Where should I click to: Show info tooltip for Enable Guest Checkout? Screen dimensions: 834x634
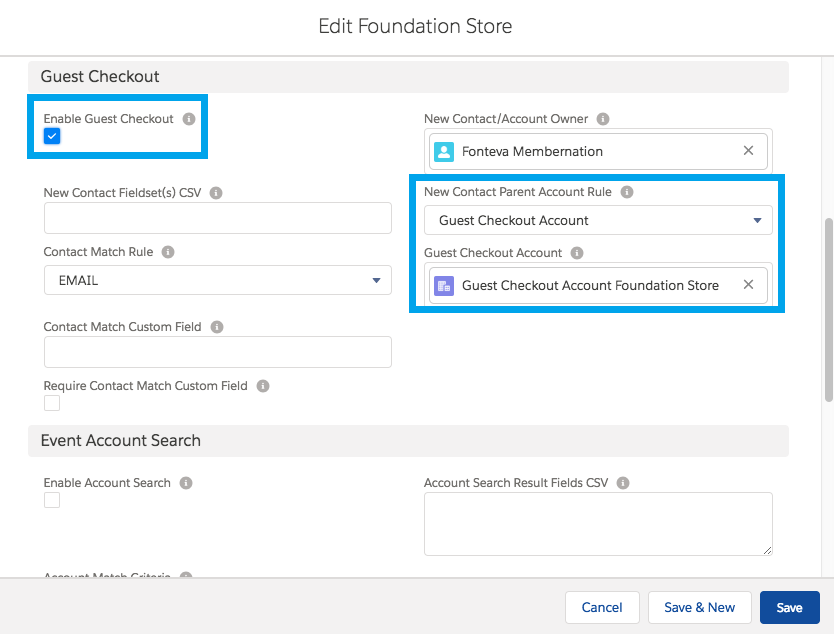point(189,119)
